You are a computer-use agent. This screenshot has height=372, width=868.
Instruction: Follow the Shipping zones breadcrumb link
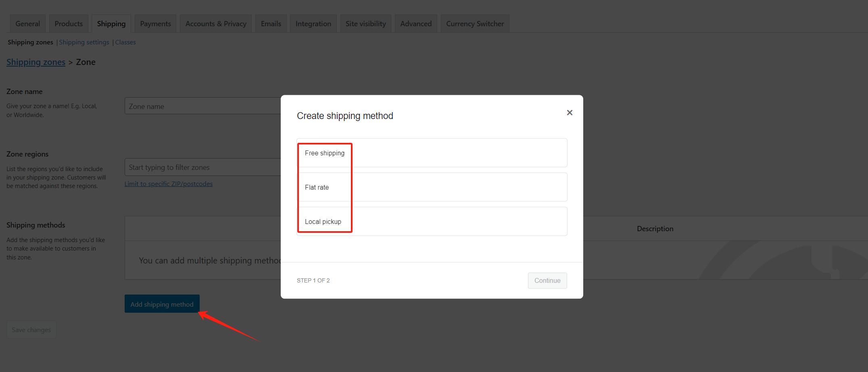click(x=36, y=62)
